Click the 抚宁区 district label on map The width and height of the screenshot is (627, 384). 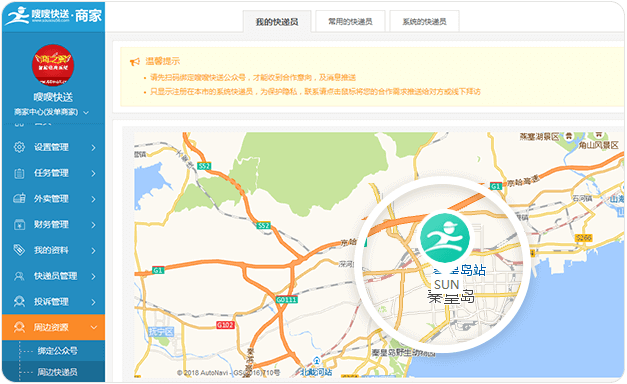coord(161,332)
